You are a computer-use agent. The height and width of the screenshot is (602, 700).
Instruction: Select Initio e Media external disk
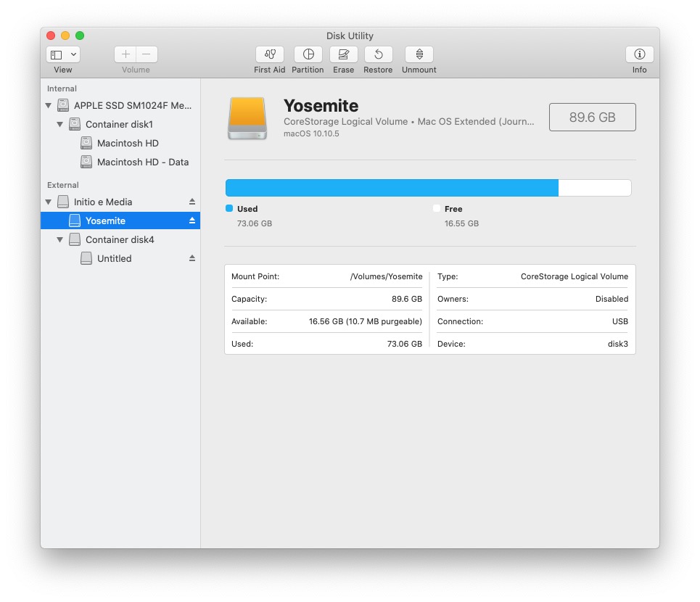[120, 202]
